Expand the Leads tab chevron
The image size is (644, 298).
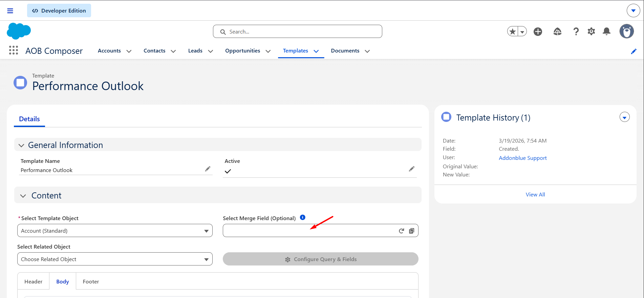[x=210, y=51]
